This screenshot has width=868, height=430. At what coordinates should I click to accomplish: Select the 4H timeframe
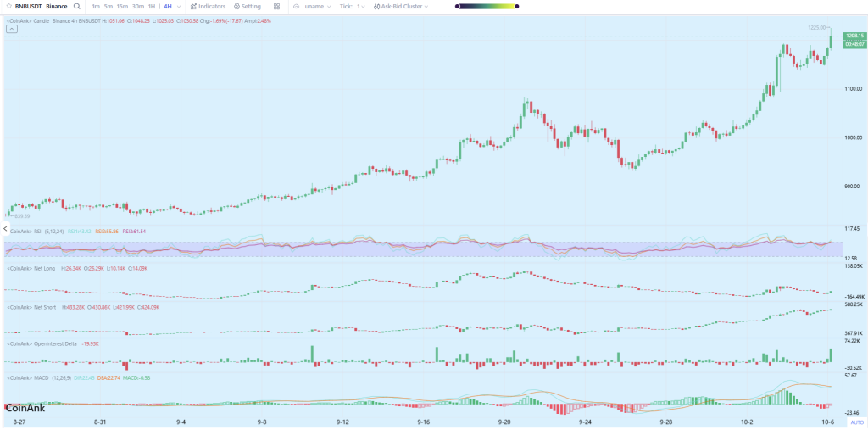coord(167,6)
